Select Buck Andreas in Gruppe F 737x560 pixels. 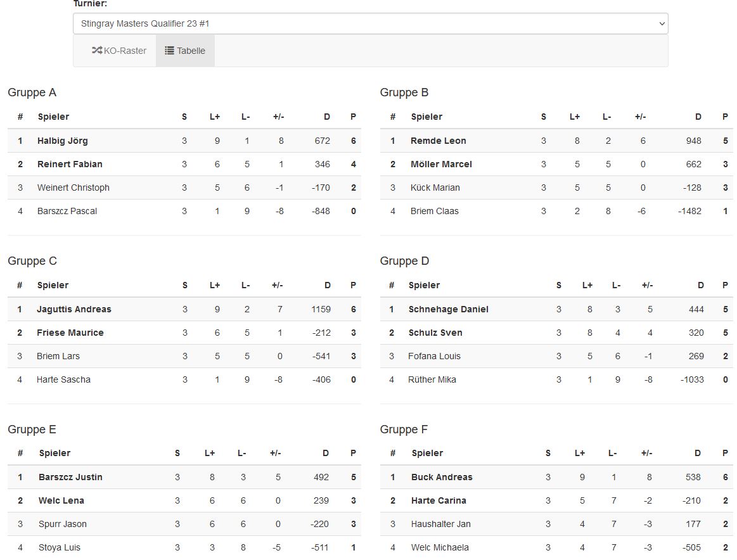coord(442,477)
